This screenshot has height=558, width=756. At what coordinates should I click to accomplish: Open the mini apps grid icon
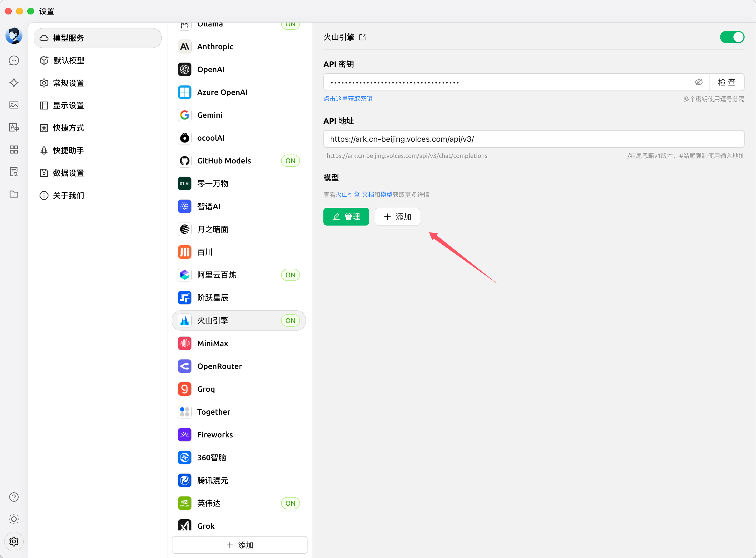click(x=14, y=150)
